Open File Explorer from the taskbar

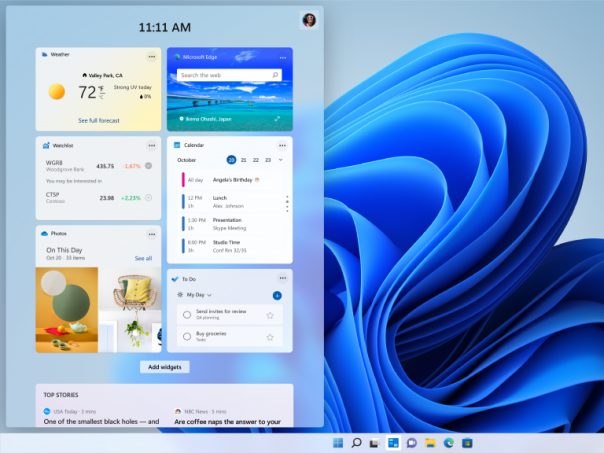pos(430,443)
